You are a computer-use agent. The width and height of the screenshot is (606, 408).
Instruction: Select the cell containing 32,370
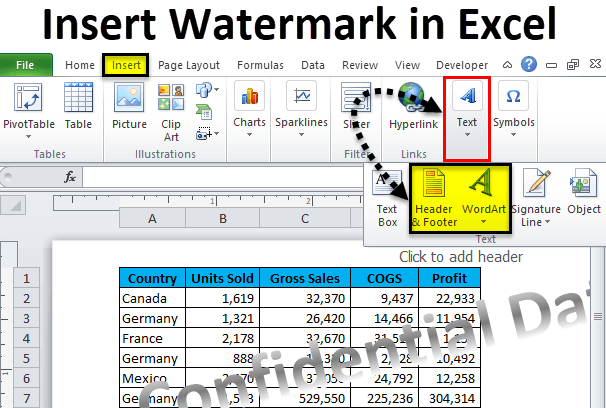click(x=305, y=298)
